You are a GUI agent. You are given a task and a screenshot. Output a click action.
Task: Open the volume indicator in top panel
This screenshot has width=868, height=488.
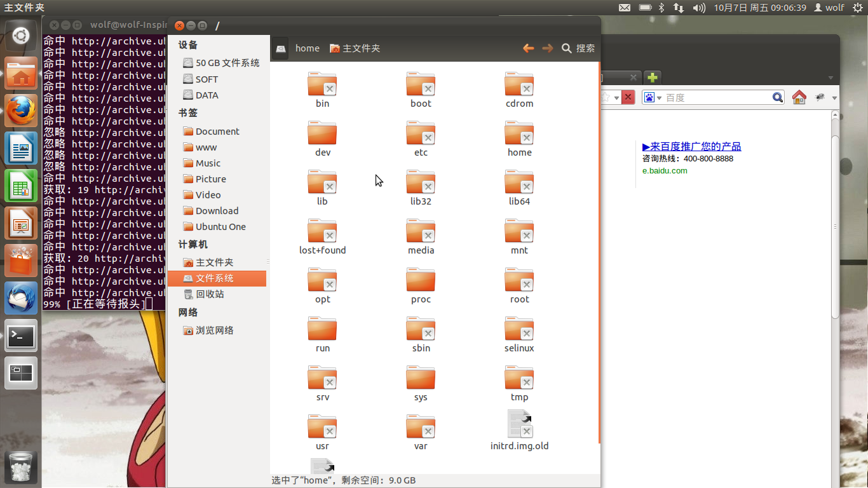[699, 8]
